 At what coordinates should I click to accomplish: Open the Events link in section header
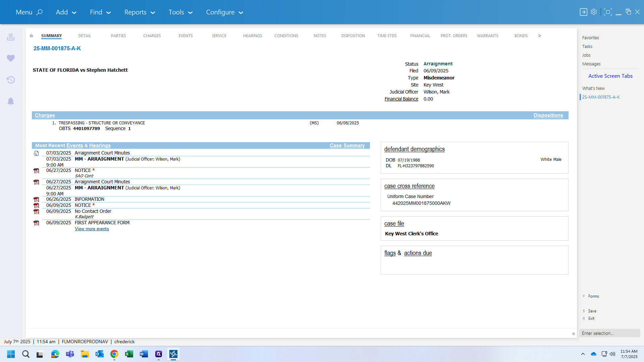pyautogui.click(x=74, y=145)
